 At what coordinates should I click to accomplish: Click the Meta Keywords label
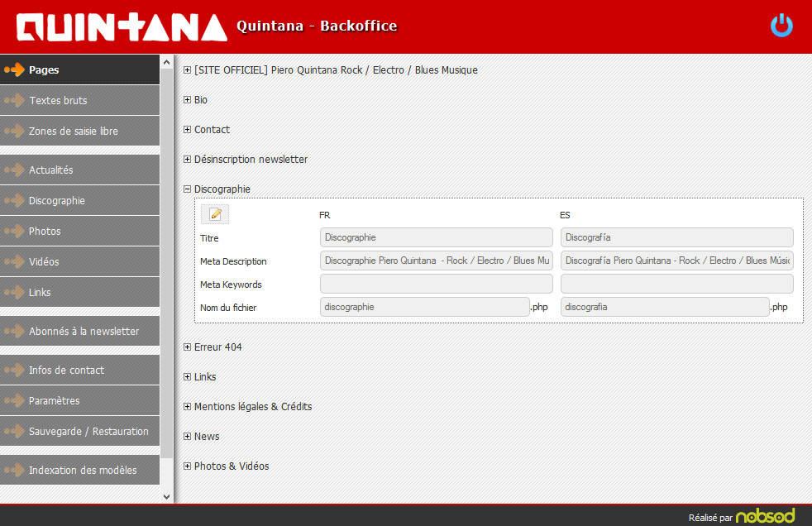(x=231, y=285)
